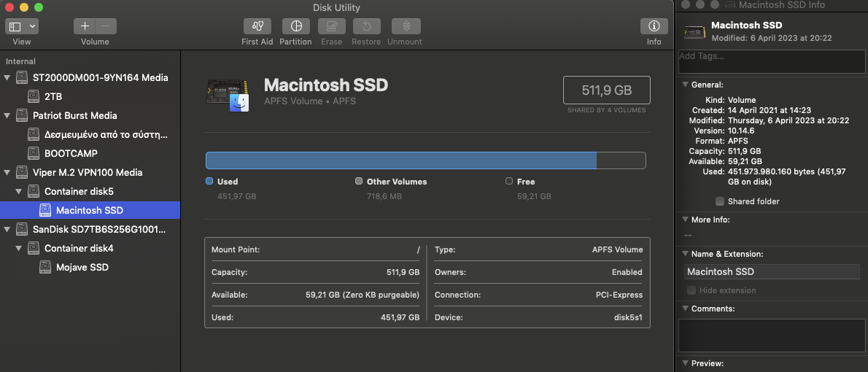Click the large Macintosh SSD Finder drive icon

coord(228,94)
